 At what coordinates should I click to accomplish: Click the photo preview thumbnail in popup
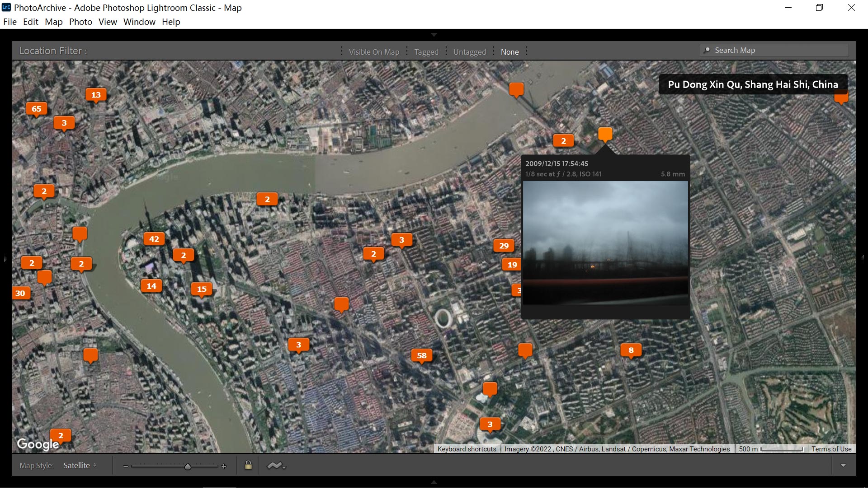tap(605, 243)
